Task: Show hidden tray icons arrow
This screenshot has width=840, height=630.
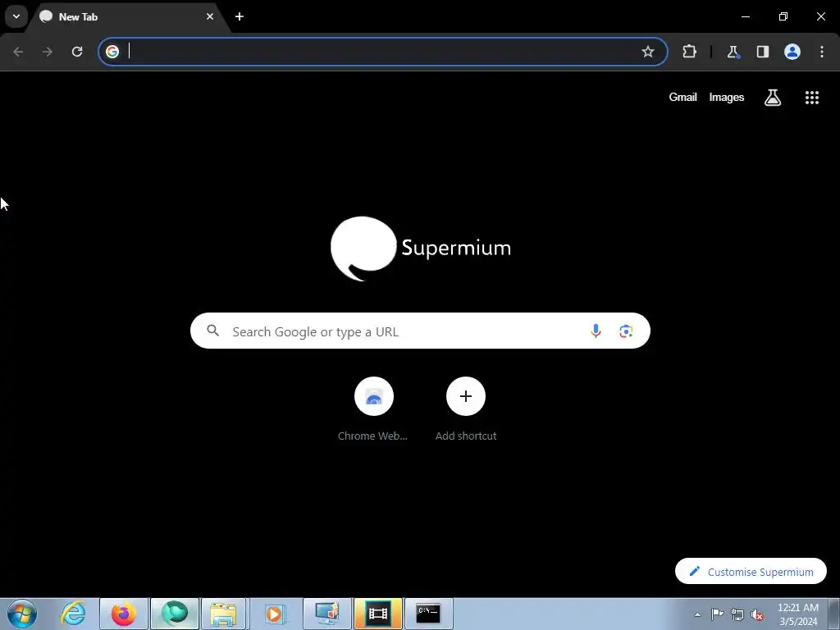Action: [x=697, y=614]
